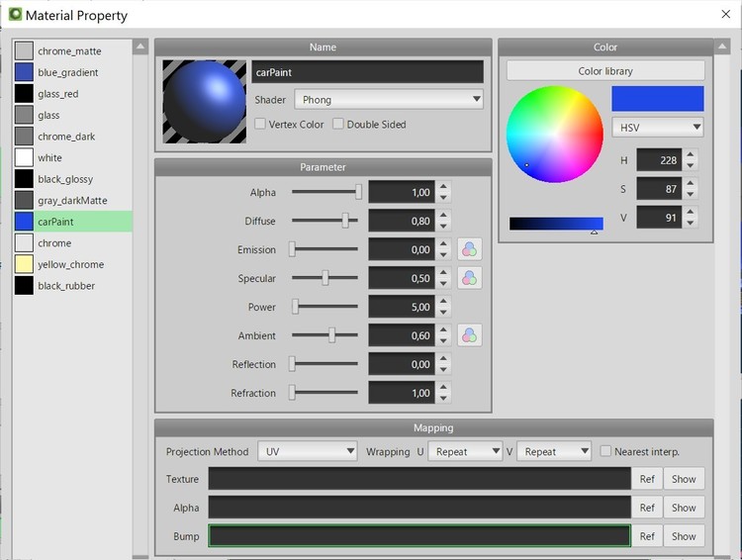Increase Power value with up arrow
742x560 pixels.
pos(443,301)
